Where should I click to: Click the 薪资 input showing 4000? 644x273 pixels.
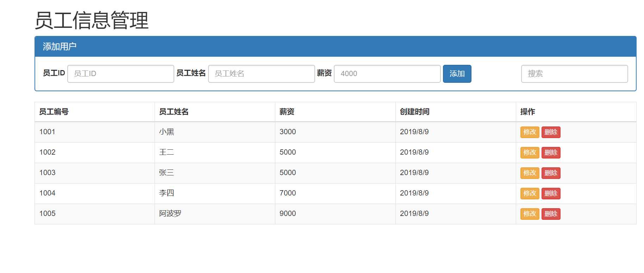(x=387, y=74)
